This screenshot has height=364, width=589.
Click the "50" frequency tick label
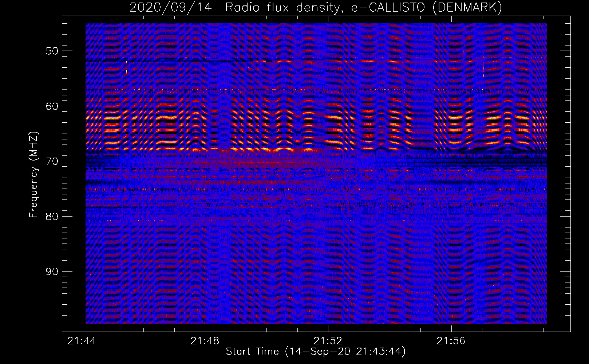(x=52, y=51)
